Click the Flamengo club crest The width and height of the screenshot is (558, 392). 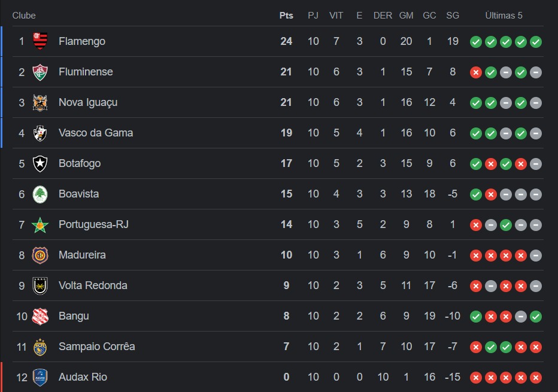(40, 41)
